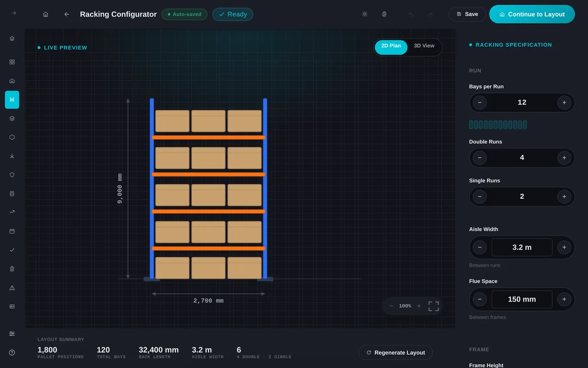The height and width of the screenshot is (368, 588).
Task: Click the home icon beside the back arrow
Action: (45, 14)
